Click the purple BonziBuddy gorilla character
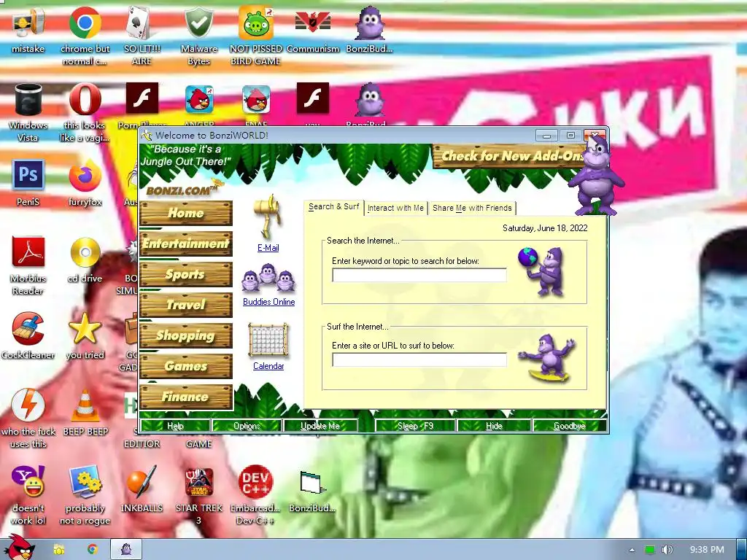 (x=596, y=175)
